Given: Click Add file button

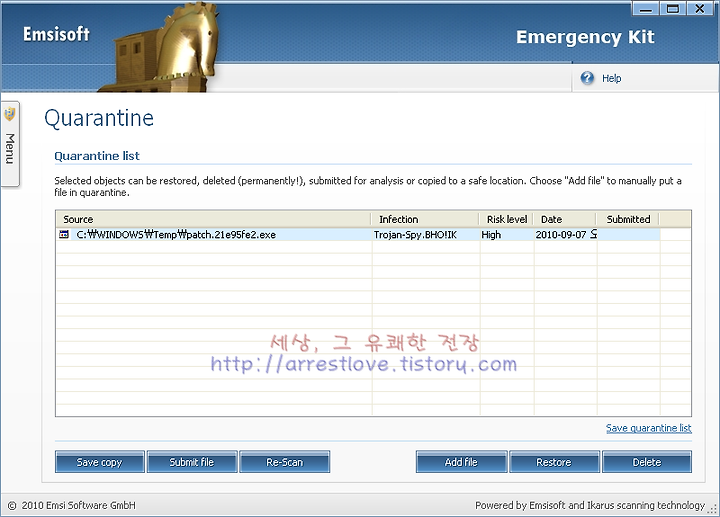Looking at the screenshot, I should click(461, 462).
